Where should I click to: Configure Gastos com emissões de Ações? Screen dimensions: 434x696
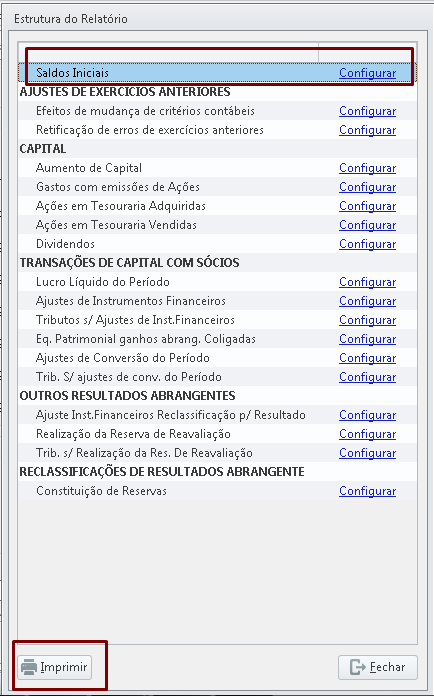[367, 187]
